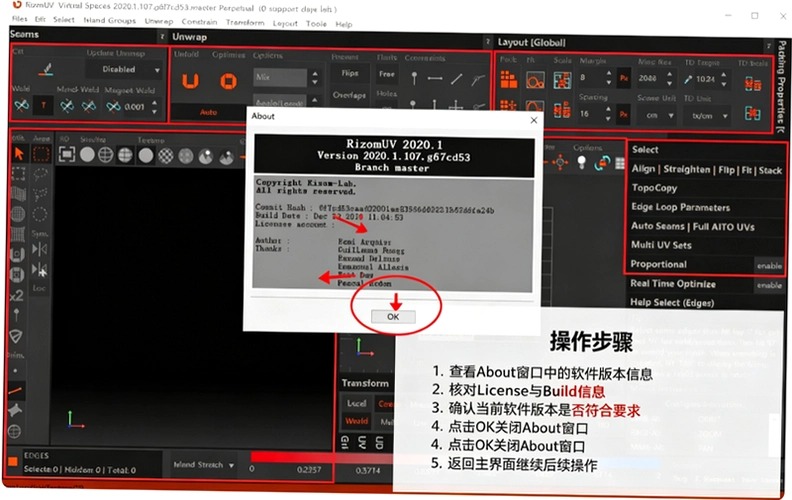Select the edge primitive mode icon
This screenshot has width=792, height=500.
click(15, 390)
